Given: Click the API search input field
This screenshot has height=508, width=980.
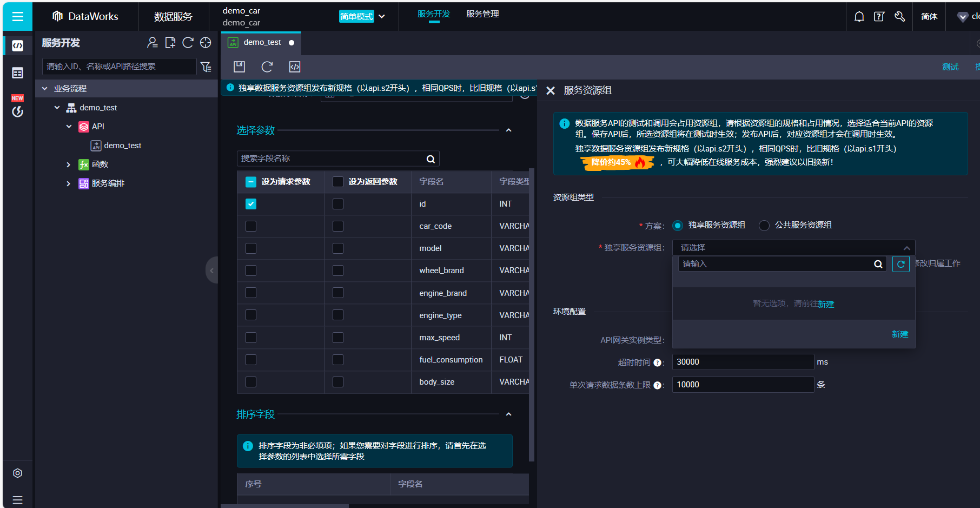Looking at the screenshot, I should point(119,67).
